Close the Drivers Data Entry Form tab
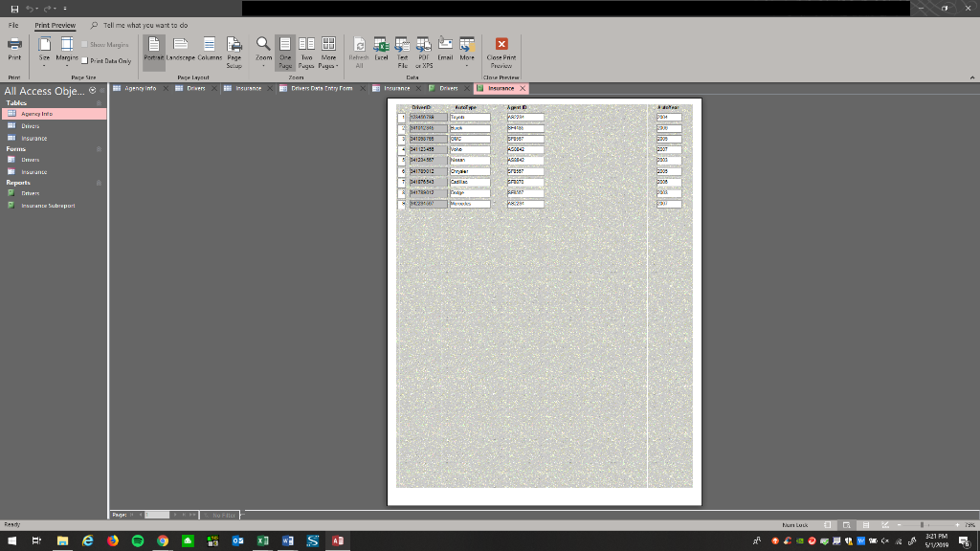Screen dimensions: 980x551 point(363,89)
